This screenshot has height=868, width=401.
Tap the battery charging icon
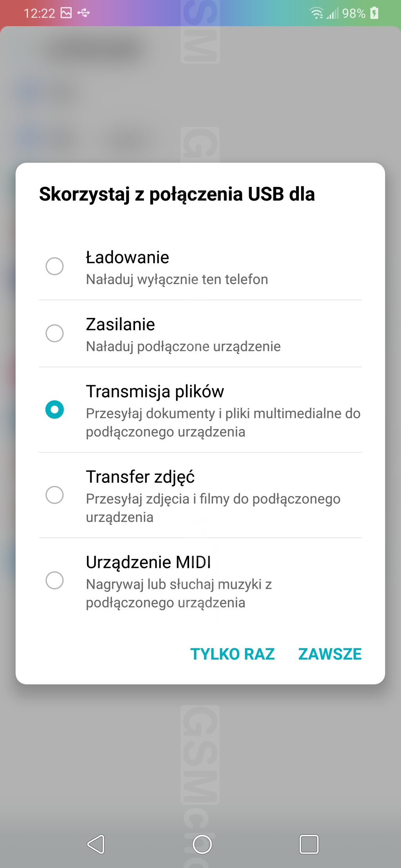point(374,13)
